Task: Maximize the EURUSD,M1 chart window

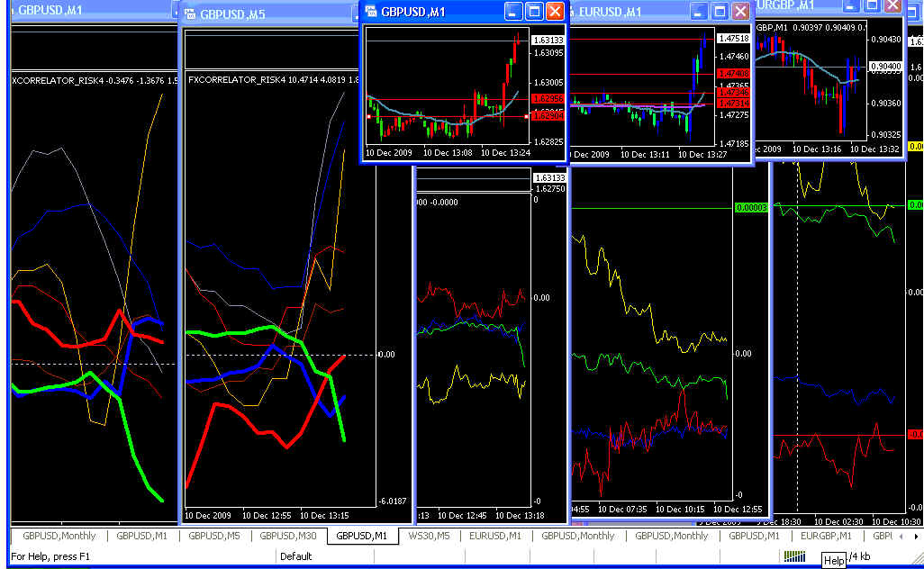Action: tap(720, 11)
